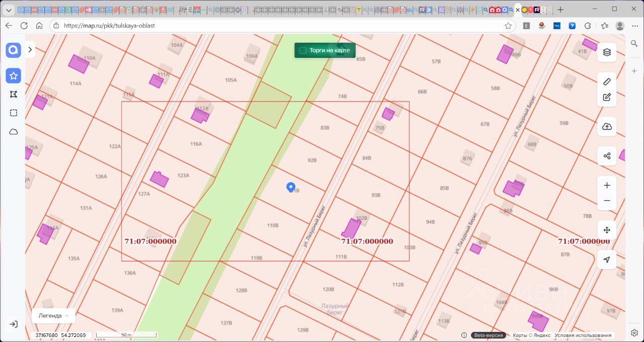The height and width of the screenshot is (342, 644).
Task: Open favorites star in left sidebar
Action: tap(14, 76)
